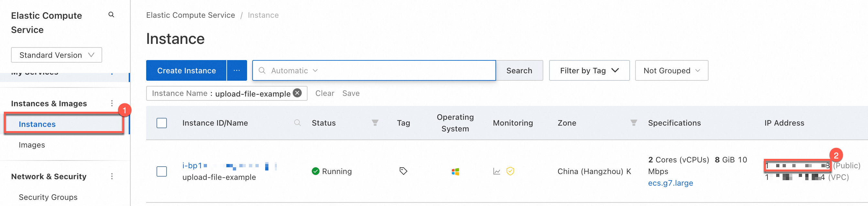Open the ecs.g7.large specification link
868x206 pixels.
pyautogui.click(x=670, y=183)
